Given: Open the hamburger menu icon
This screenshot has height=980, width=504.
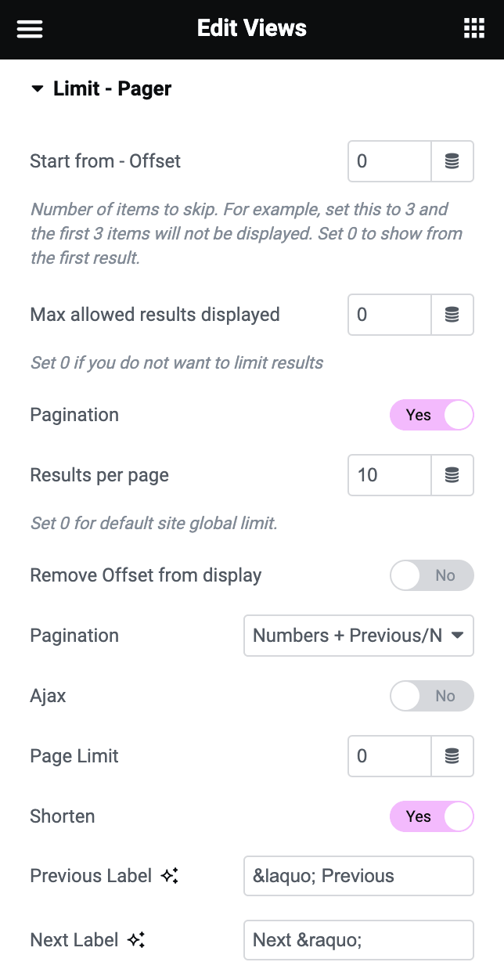Looking at the screenshot, I should coord(30,29).
